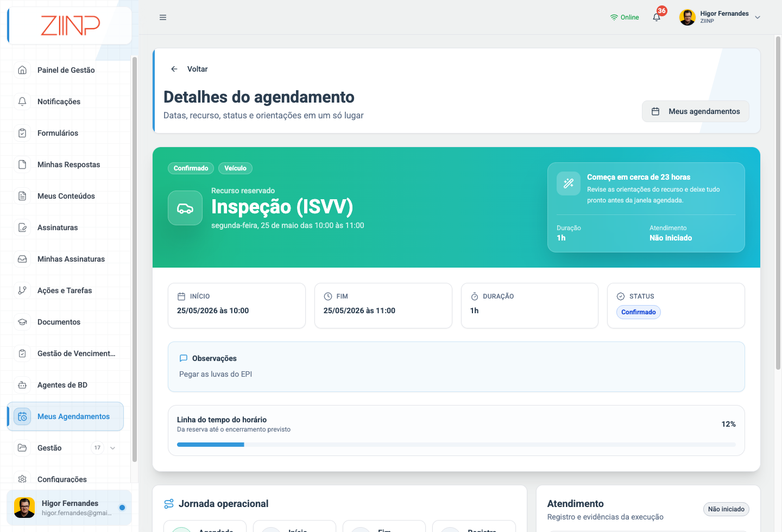Click Higor Fernandes avatar in top bar
The height and width of the screenshot is (532, 782).
click(688, 17)
